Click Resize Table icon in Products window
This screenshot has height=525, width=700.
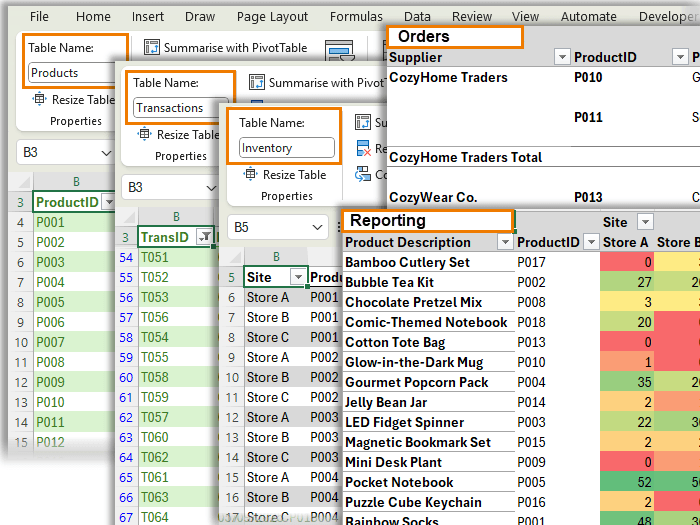pos(39,99)
